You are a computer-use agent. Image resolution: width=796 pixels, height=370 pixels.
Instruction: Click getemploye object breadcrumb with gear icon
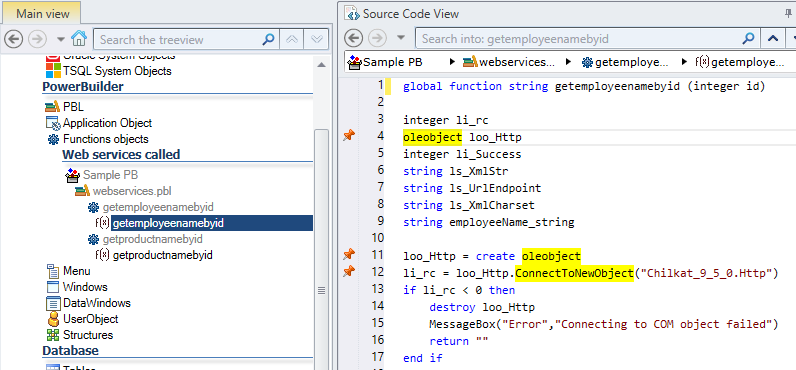point(625,62)
